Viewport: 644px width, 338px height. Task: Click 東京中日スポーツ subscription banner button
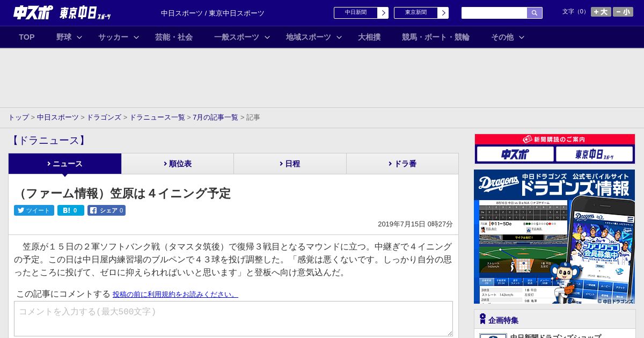pos(594,154)
